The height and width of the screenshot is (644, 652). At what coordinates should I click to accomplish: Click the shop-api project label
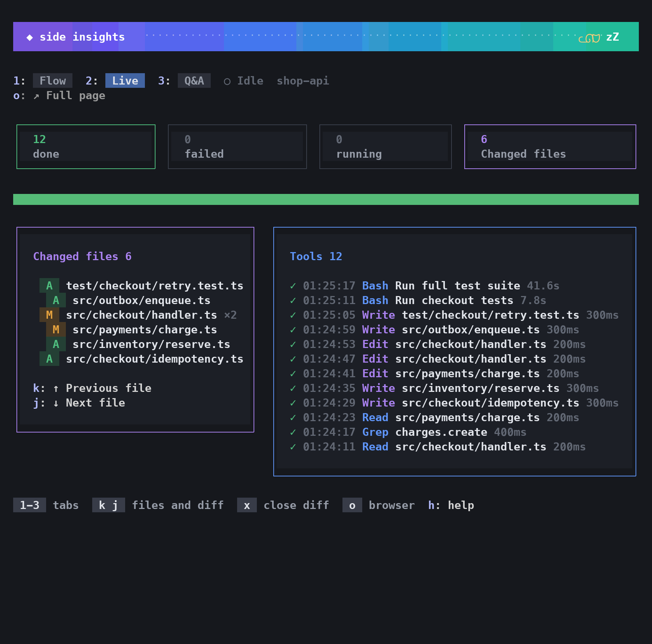click(303, 80)
